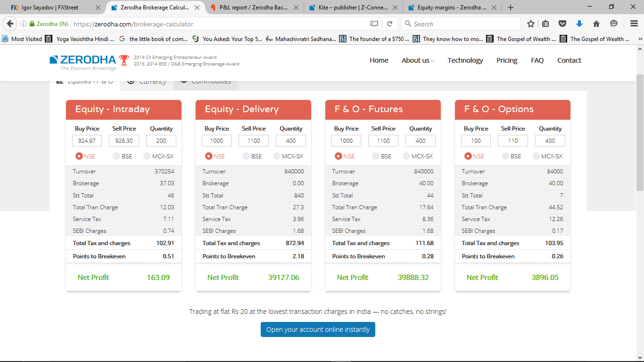Open the Pricing page link

[x=507, y=60]
